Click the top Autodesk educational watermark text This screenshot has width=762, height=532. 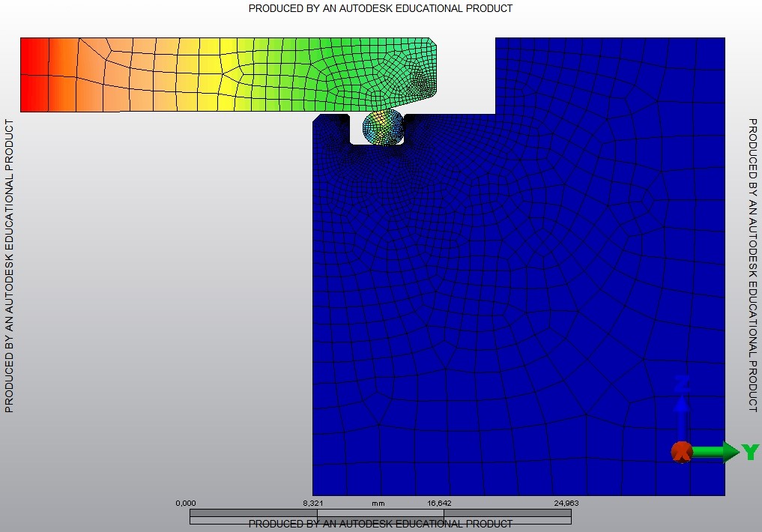coord(381,8)
